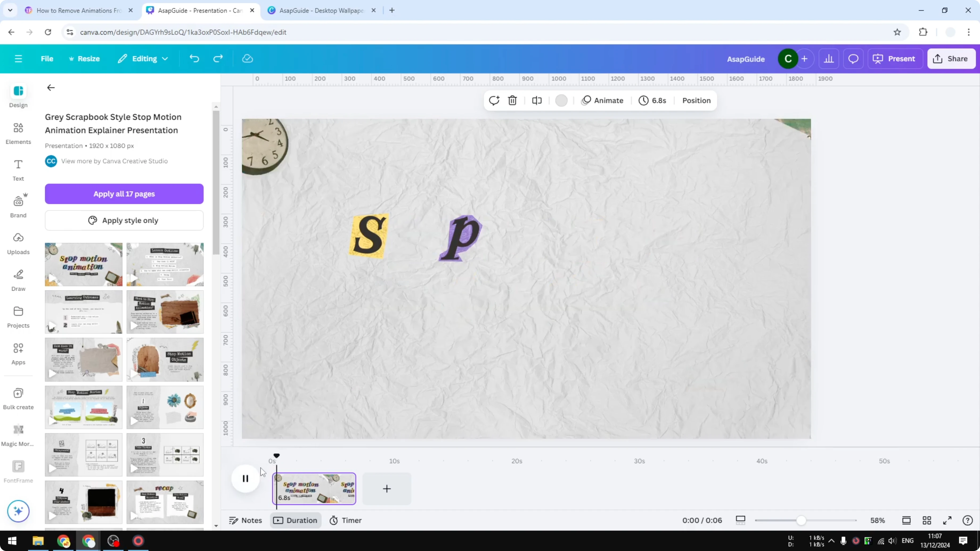
Task: Collapse the tab list with the chevron
Action: (10, 10)
